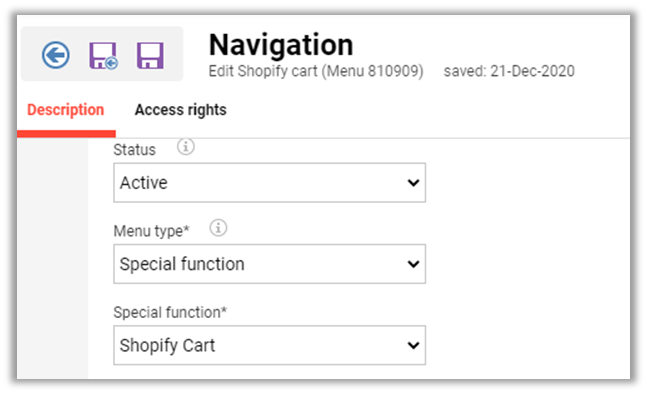The height and width of the screenshot is (394, 647).
Task: Save with the plain purple floppy icon
Action: click(x=150, y=55)
